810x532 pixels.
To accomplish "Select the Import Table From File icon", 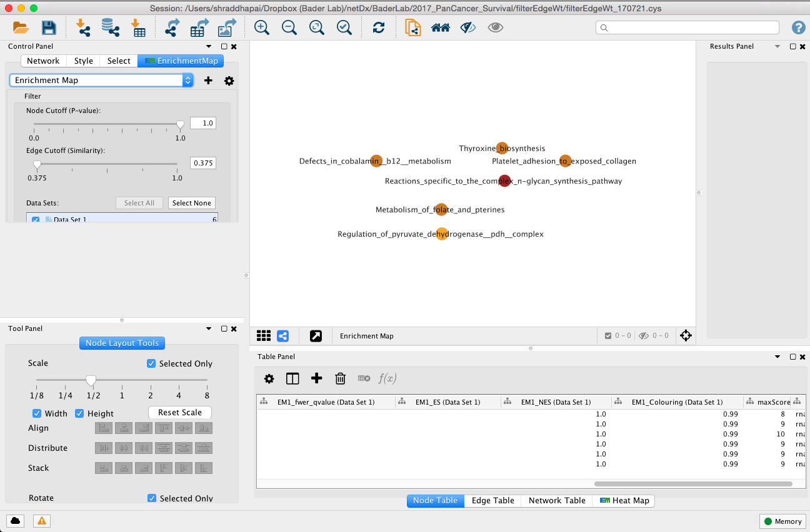I will [139, 27].
